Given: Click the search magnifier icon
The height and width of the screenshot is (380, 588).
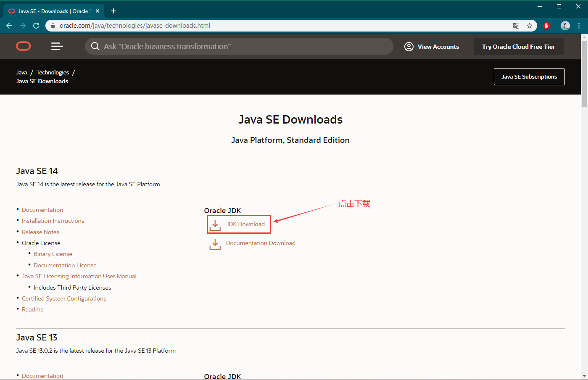Looking at the screenshot, I should pyautogui.click(x=95, y=46).
